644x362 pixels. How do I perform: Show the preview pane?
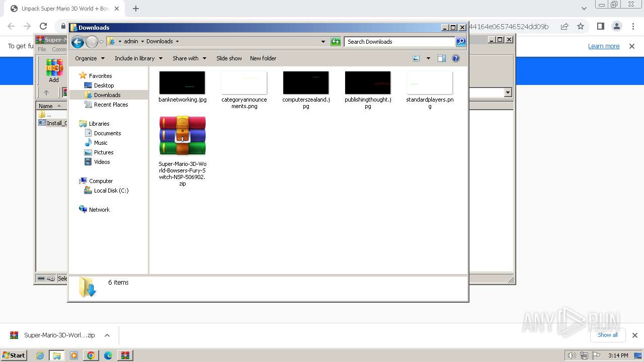[442, 58]
